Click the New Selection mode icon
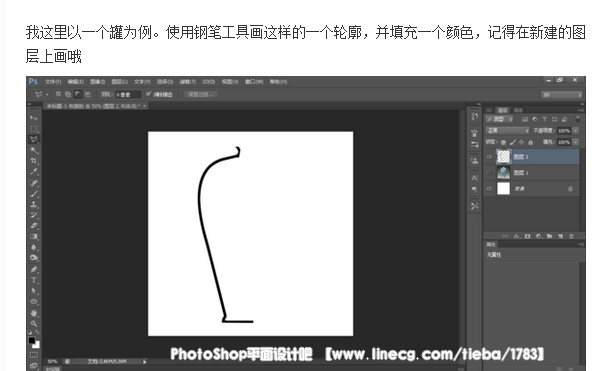 click(58, 94)
